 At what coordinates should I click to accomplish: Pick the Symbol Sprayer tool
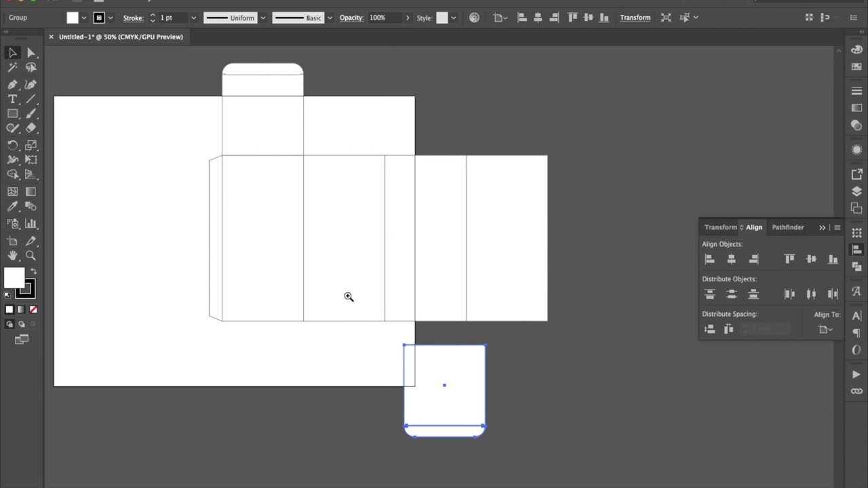point(13,224)
